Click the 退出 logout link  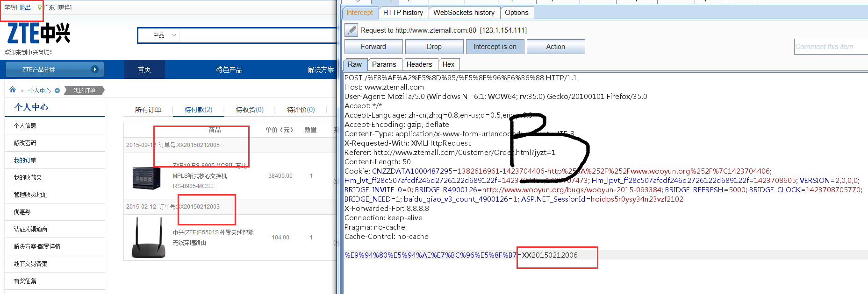pyautogui.click(x=25, y=7)
